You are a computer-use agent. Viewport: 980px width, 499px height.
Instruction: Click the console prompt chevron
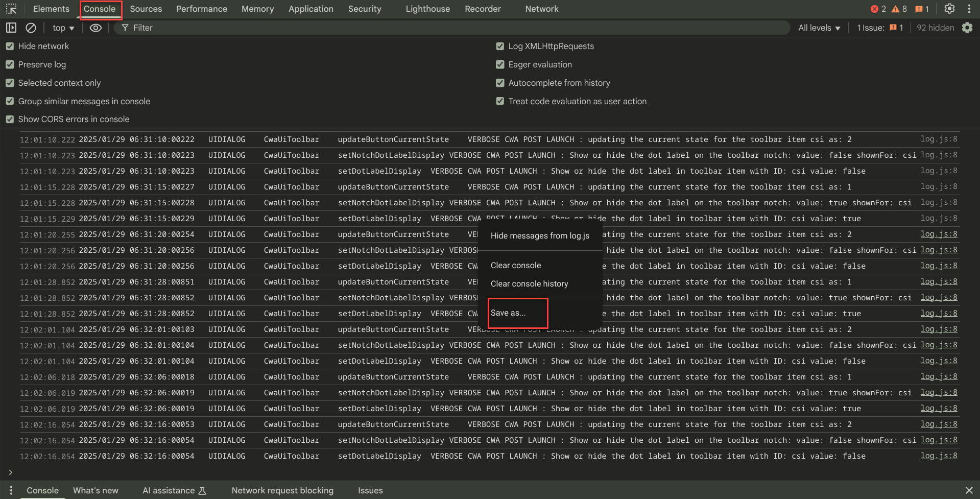point(10,472)
